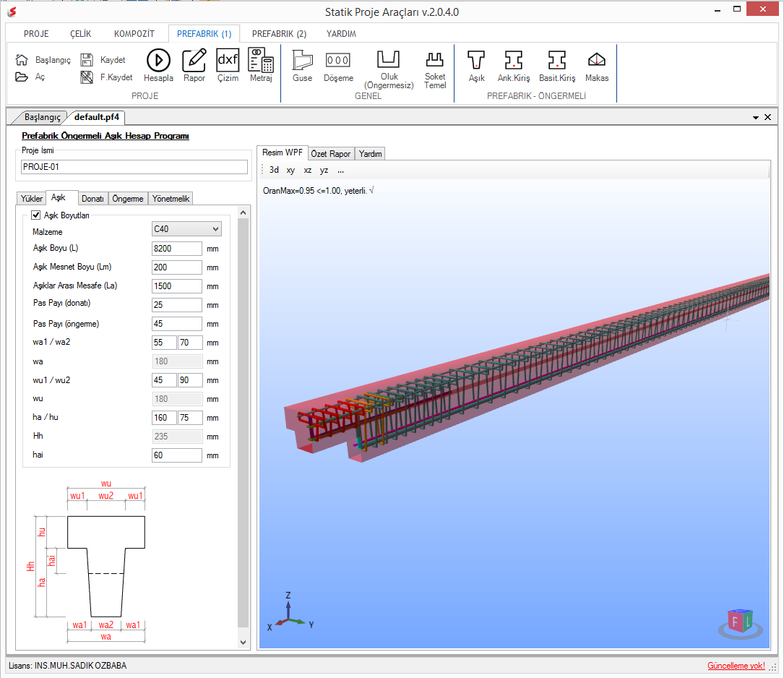
Task: Click the Aşık Mesnet Boyu (Lm) field
Action: click(177, 267)
